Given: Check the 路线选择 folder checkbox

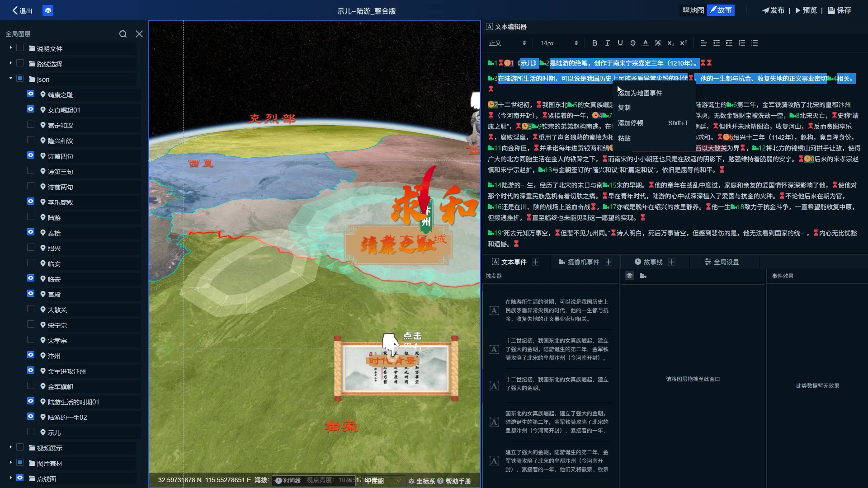Looking at the screenshot, I should coord(20,63).
